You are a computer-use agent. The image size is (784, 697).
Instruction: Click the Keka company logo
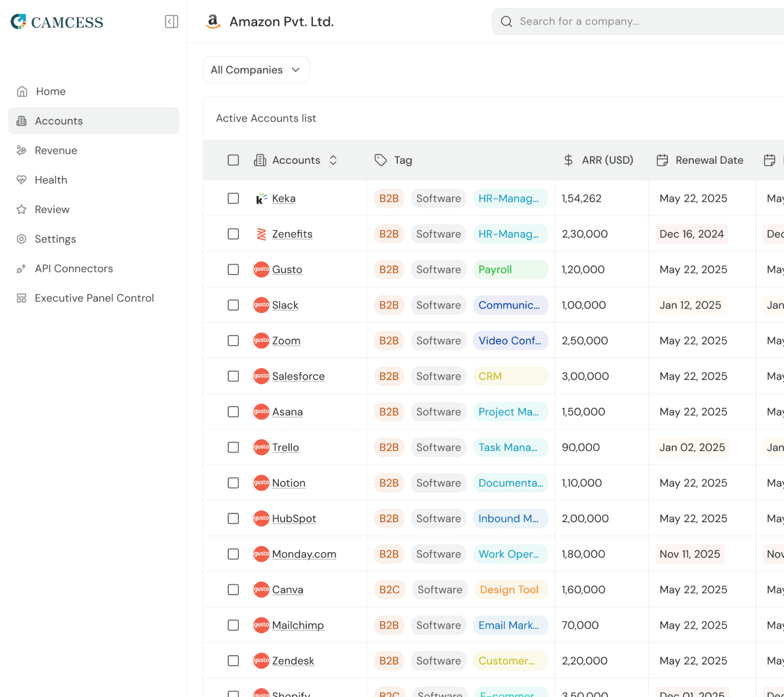(261, 199)
